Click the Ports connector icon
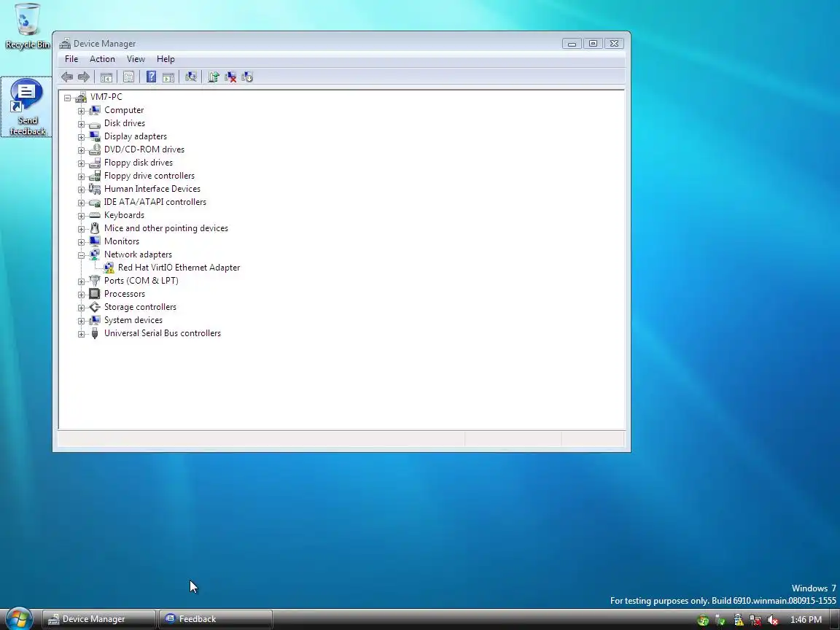This screenshot has height=630, width=840. pyautogui.click(x=95, y=281)
